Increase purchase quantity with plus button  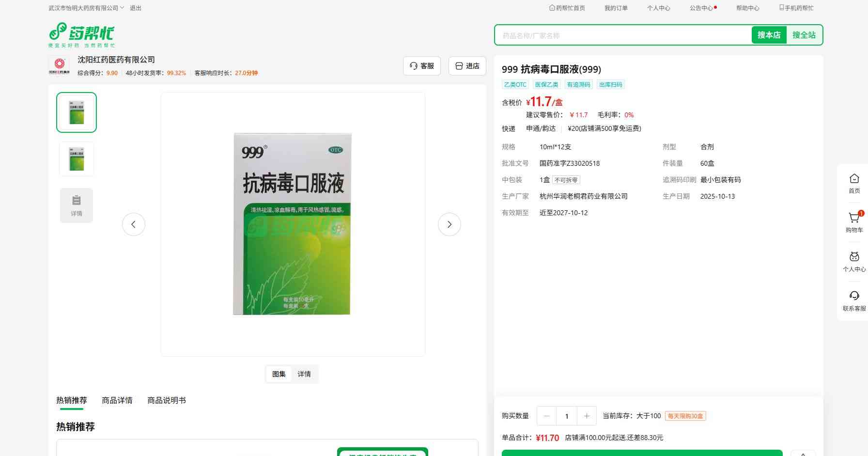(587, 416)
